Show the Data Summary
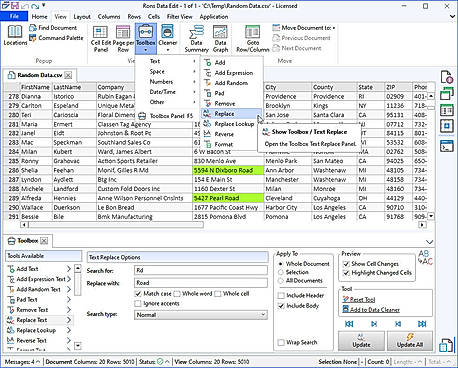This screenshot has width=458, height=368. [x=196, y=39]
